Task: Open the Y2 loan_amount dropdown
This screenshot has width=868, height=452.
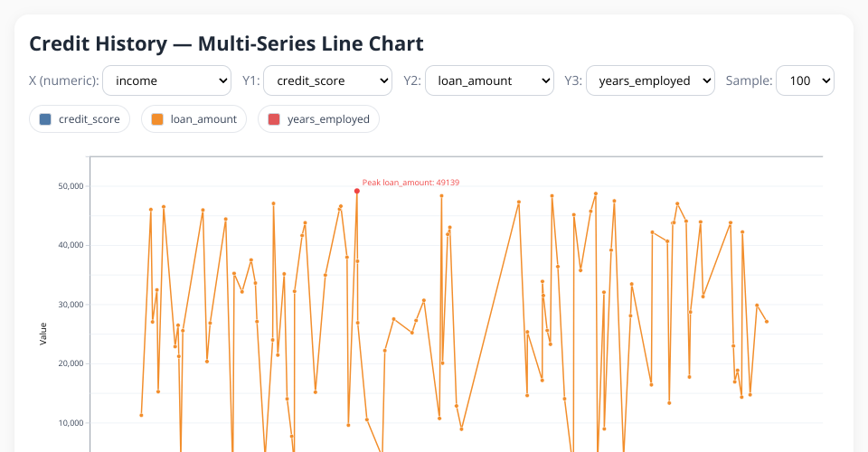Action: (x=489, y=80)
